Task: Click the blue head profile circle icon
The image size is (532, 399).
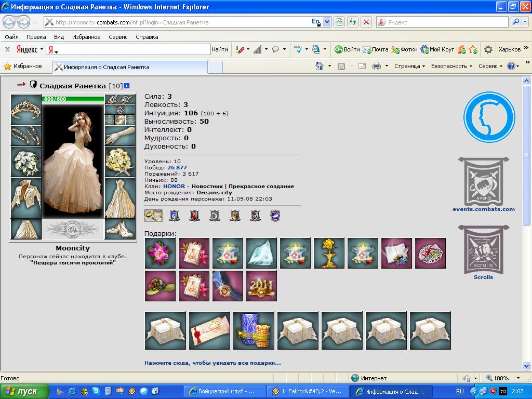Action: coord(489,117)
